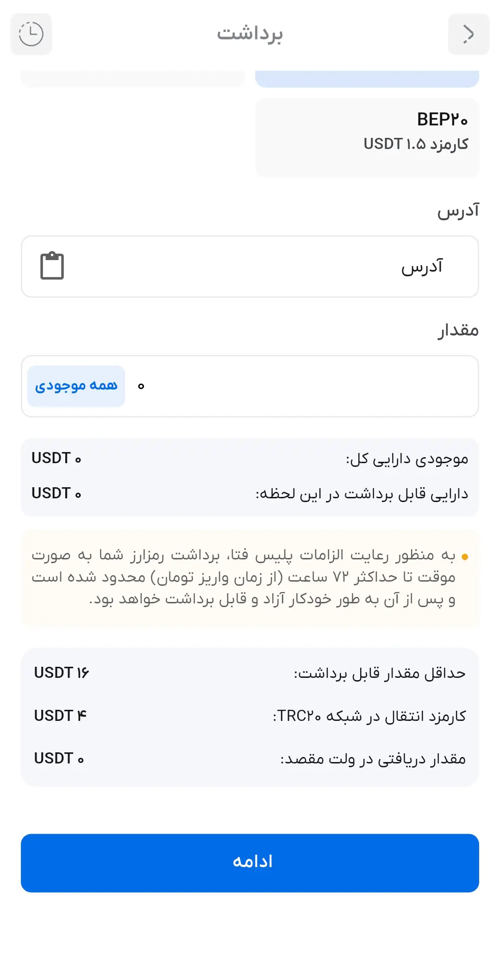Click the آدرس label above the address field
The image size is (500, 980).
(x=458, y=211)
